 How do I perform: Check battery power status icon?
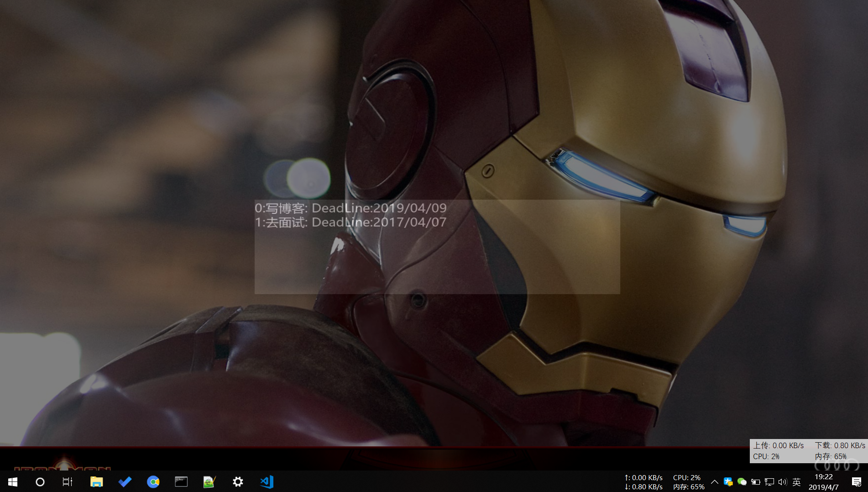coord(756,481)
